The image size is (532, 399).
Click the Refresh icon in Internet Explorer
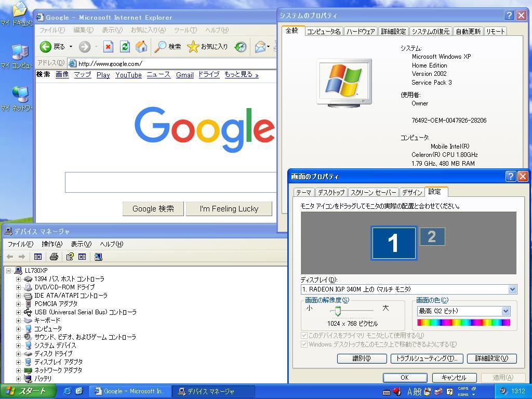[x=125, y=46]
